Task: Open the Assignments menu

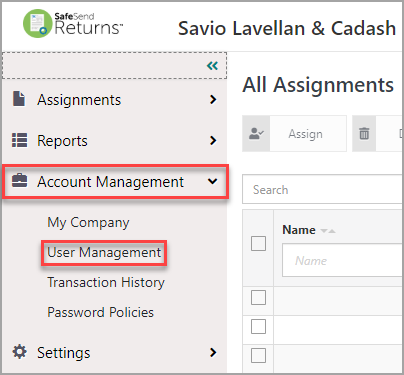Action: click(x=79, y=100)
